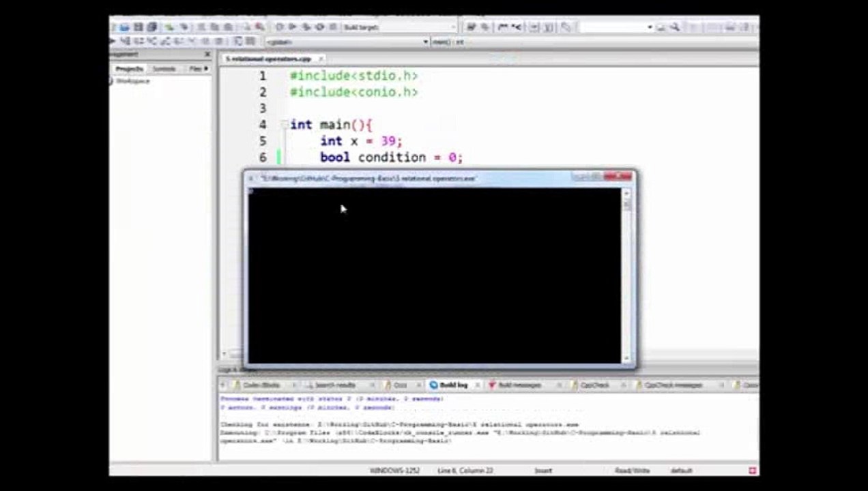Click WINDOWS-1252 encoding in status bar
The height and width of the screenshot is (491, 868).
click(x=394, y=471)
